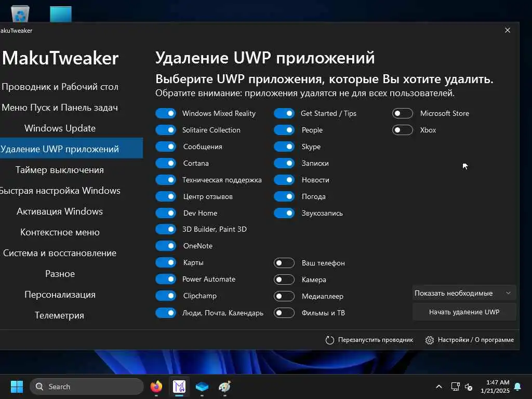The height and width of the screenshot is (399, 532).
Task: Toggle the Люди, Почта, Календарь switch
Action: tap(166, 313)
